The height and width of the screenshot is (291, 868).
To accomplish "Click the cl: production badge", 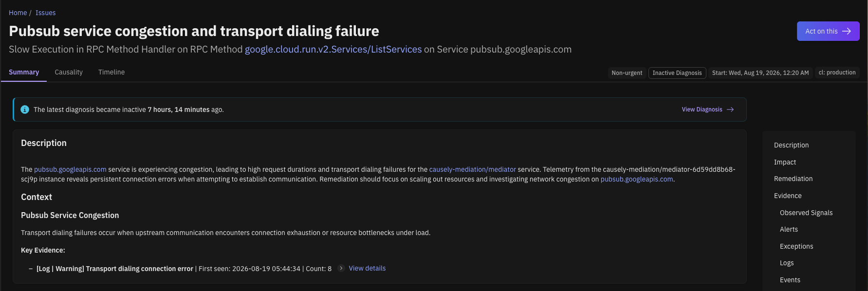I will 837,73.
